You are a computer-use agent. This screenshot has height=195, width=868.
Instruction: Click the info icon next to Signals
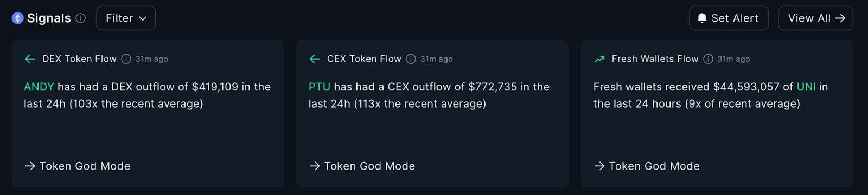point(81,18)
